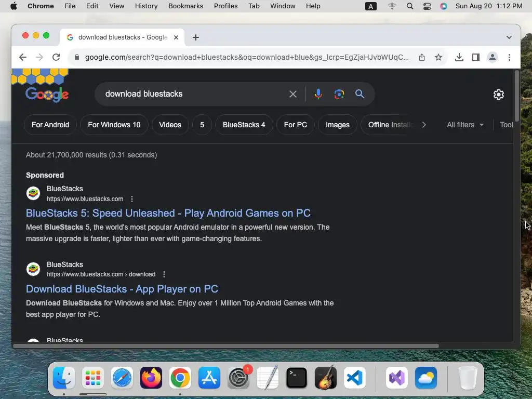532x399 pixels.
Task: Start voice search with microphone
Action: click(318, 94)
